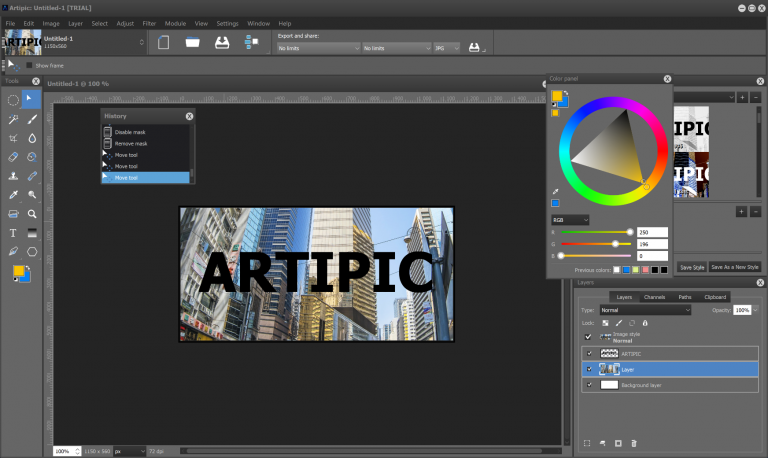The width and height of the screenshot is (768, 458).
Task: Close the History panel
Action: 190,116
